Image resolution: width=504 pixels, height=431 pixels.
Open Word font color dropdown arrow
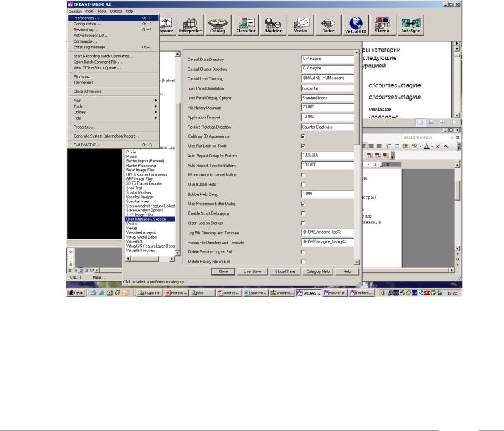click(432, 146)
